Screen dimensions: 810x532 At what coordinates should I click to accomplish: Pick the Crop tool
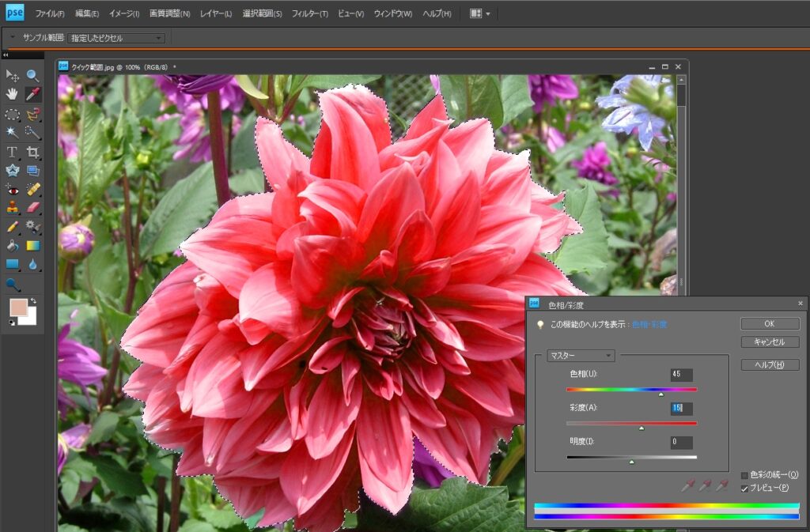click(x=33, y=151)
